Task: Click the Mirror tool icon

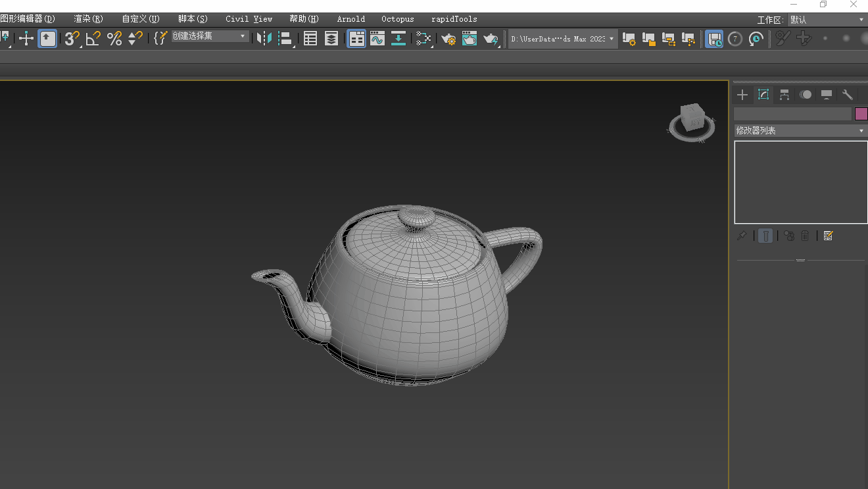Action: 264,39
